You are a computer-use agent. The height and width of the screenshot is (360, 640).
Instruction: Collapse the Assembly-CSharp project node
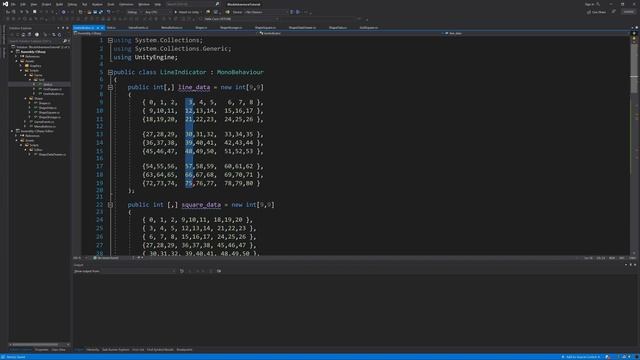(x=12, y=52)
